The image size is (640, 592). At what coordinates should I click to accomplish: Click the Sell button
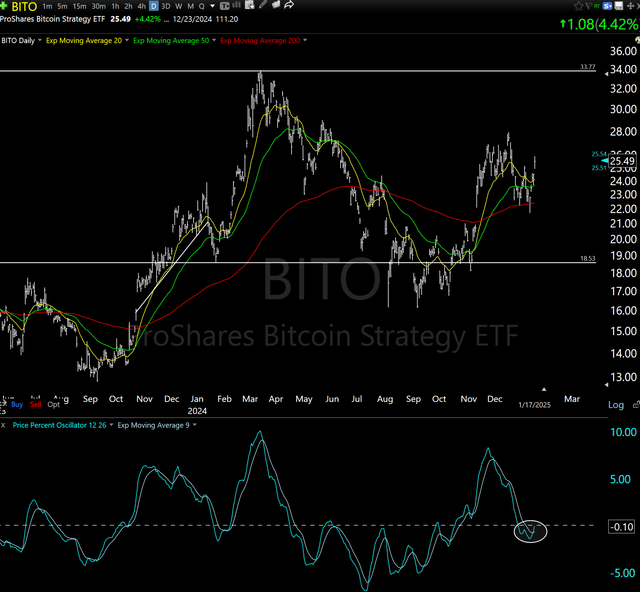[36, 404]
